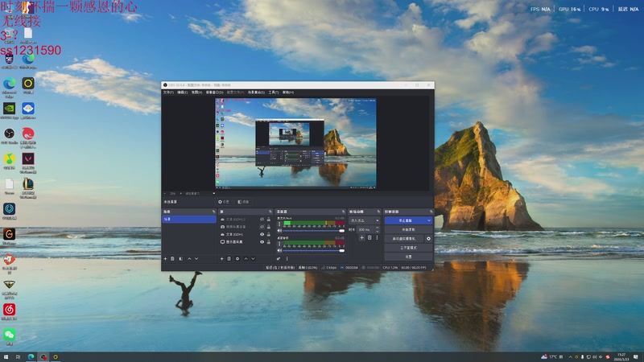The height and width of the screenshot is (362, 644).
Task: Mute the Desktop Audio channel
Action: pos(279,250)
